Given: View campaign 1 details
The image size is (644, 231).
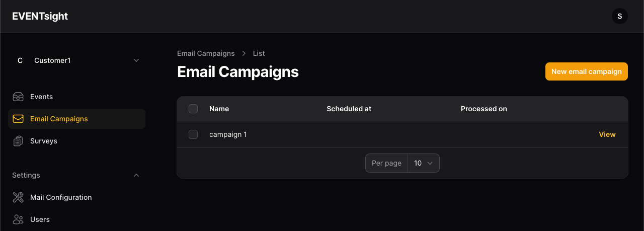Looking at the screenshot, I should 607,134.
